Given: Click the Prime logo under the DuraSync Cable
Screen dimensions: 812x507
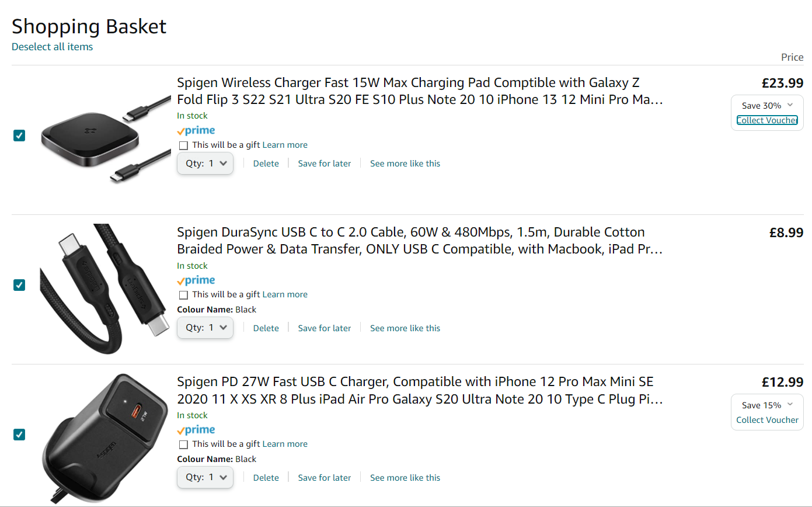Looking at the screenshot, I should tap(196, 280).
